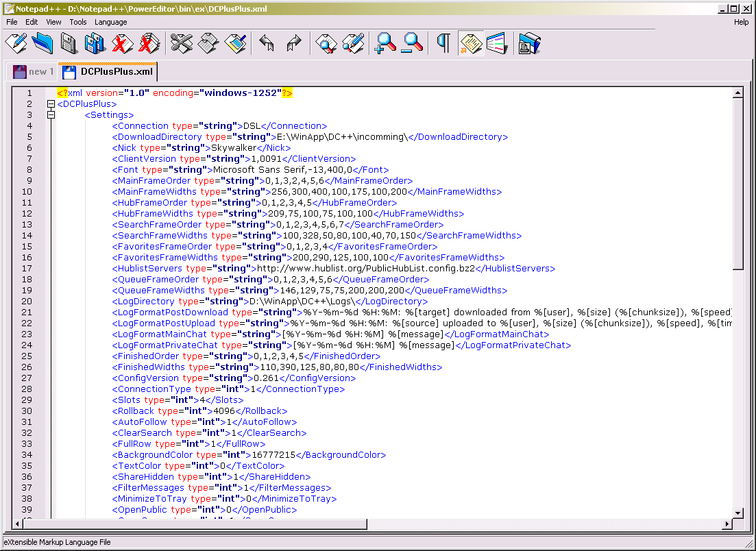Toggle the indent guide colored-lines icon
Viewport: 756px width, 551px height.
(497, 43)
